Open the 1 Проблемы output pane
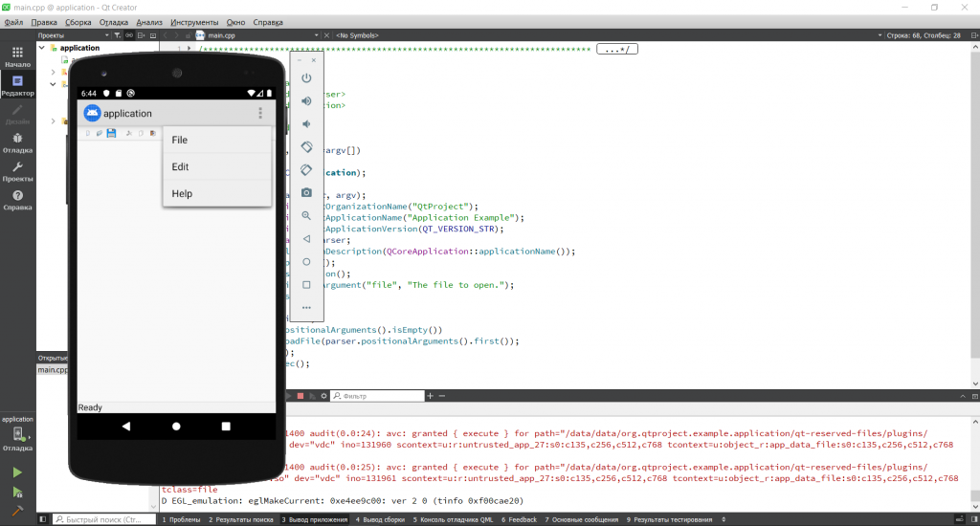The image size is (980, 526). click(x=181, y=519)
